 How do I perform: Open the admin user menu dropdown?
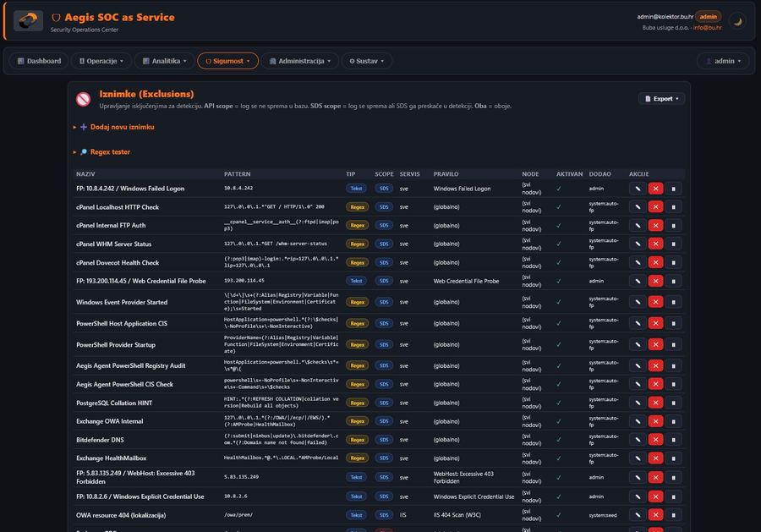click(722, 61)
